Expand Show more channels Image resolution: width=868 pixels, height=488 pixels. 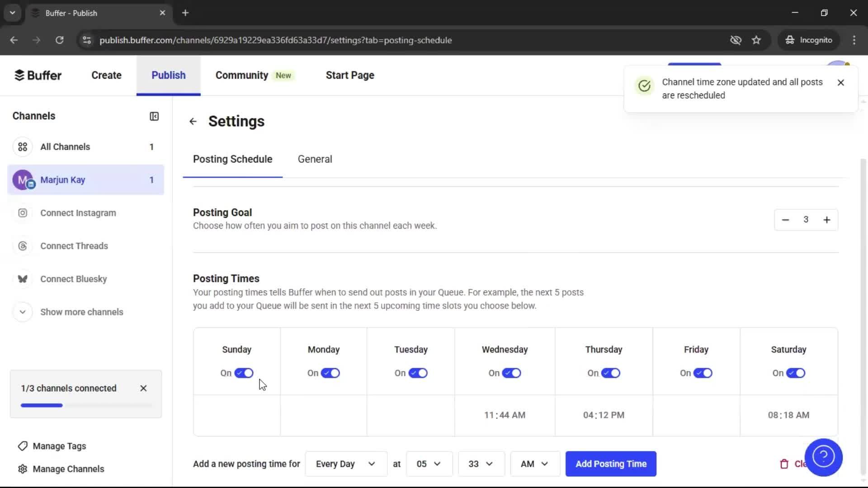[81, 312]
